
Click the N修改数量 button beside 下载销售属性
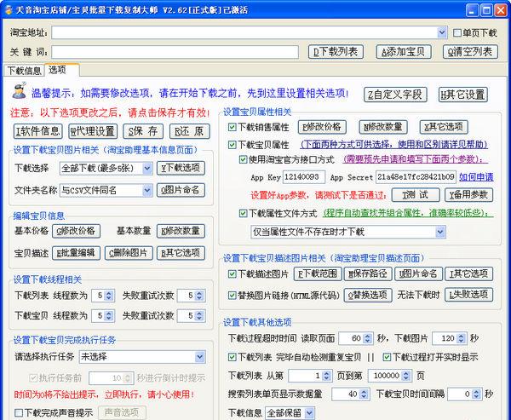[x=383, y=127]
